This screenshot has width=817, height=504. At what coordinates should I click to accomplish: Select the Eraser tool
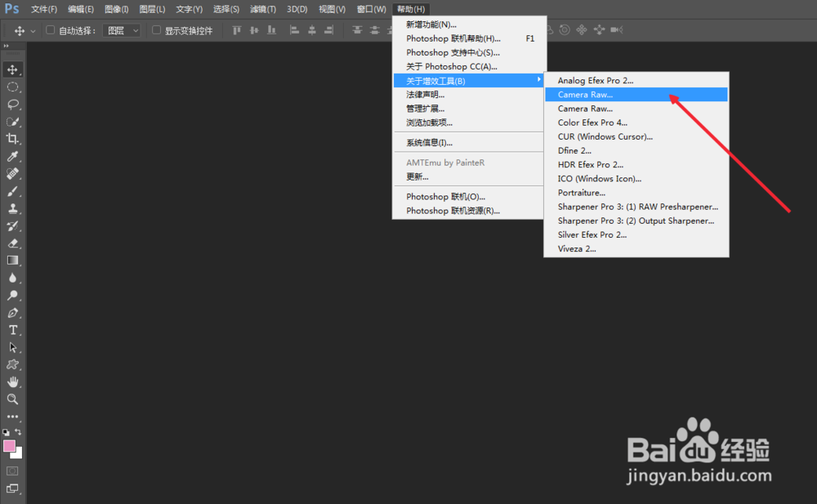pos(12,243)
